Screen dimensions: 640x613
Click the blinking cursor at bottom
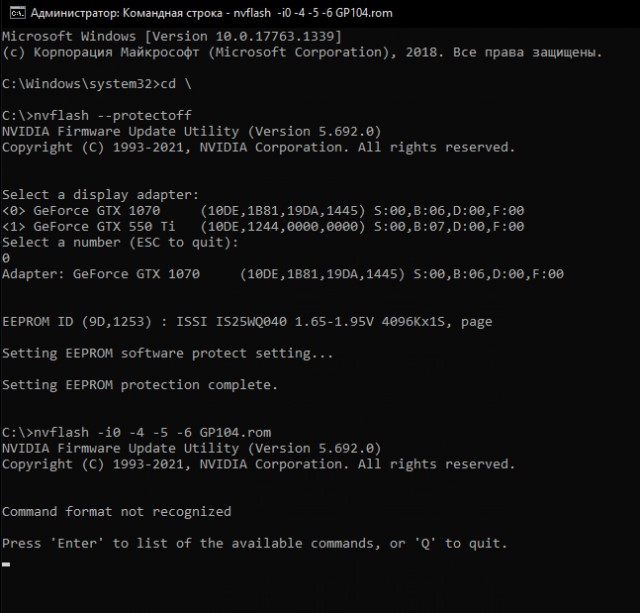coord(6,565)
